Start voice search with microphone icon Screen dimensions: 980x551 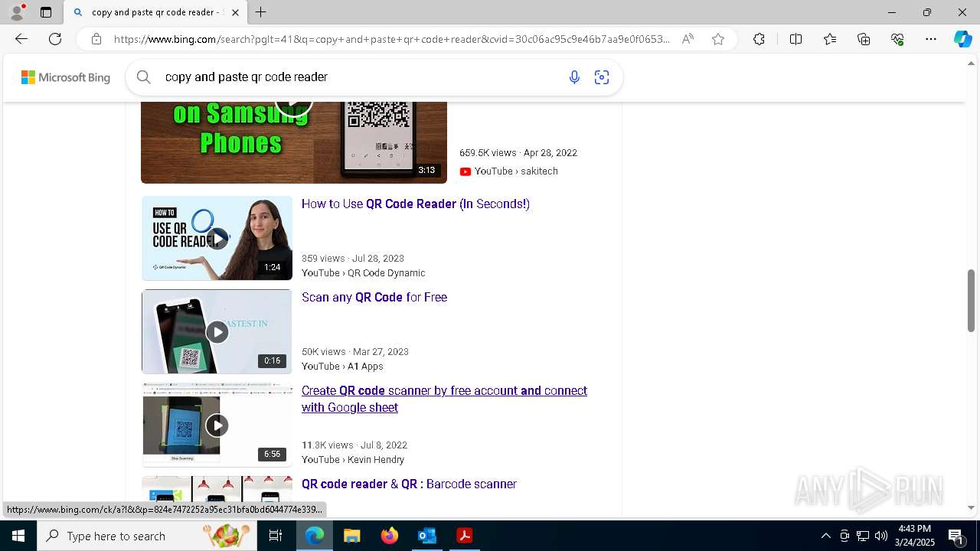574,77
